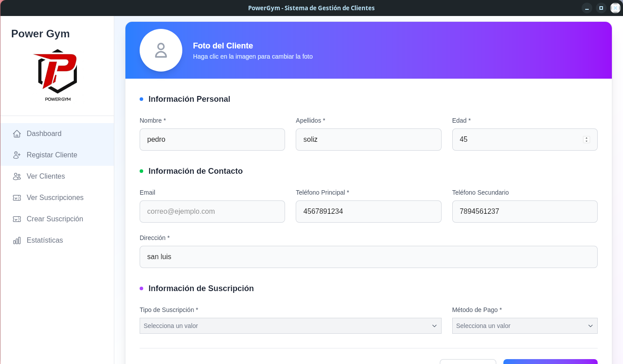Adjust the Edad spinner arrows
This screenshot has height=364, width=623.
click(x=587, y=140)
